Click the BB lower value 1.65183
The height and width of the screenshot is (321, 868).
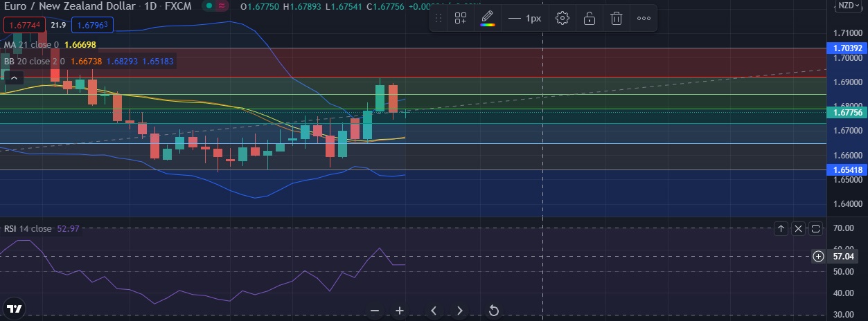coord(158,61)
